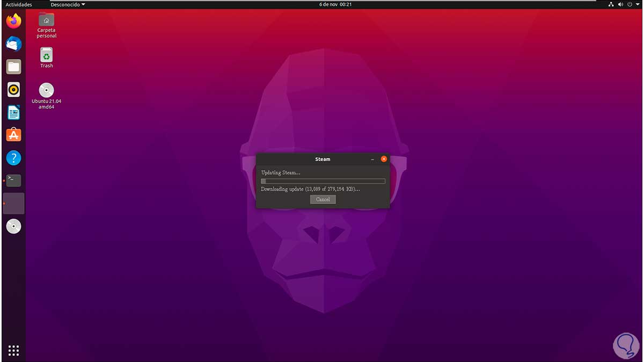
Task: Show the applications grid
Action: pyautogui.click(x=13, y=350)
